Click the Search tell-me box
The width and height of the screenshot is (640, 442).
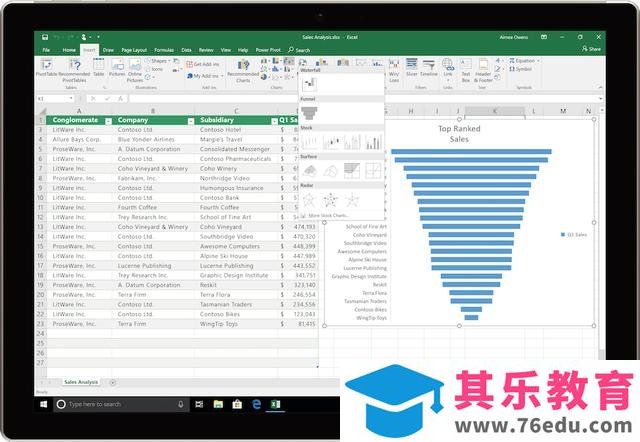tap(299, 50)
